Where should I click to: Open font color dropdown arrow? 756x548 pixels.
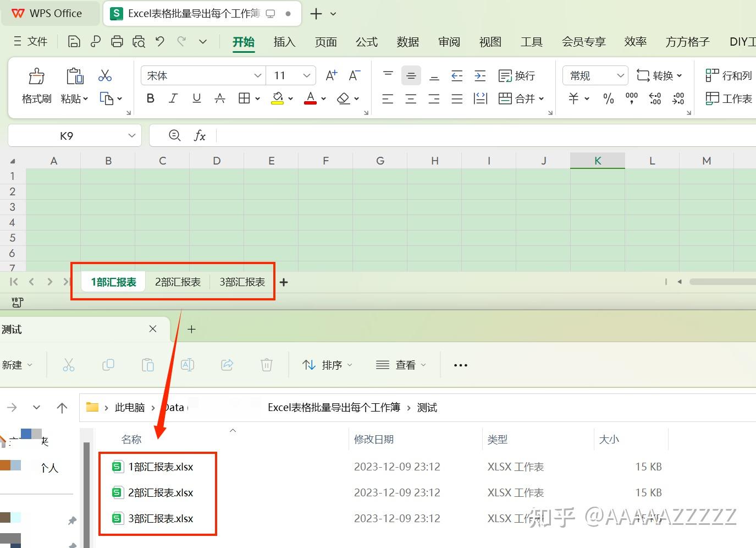click(x=323, y=99)
